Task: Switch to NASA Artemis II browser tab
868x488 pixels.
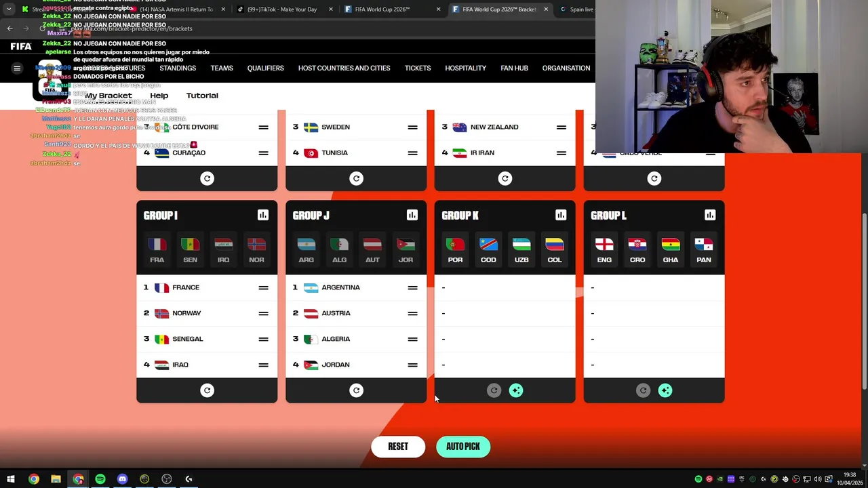Action: pos(176,9)
